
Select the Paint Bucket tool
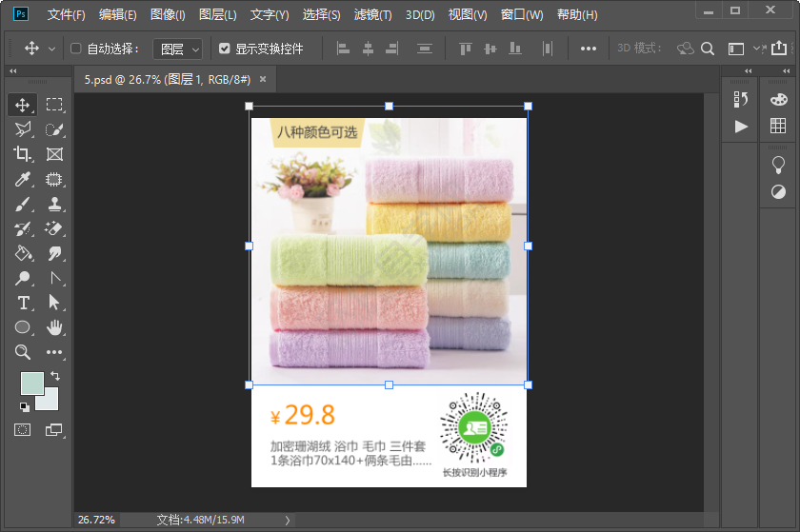click(x=23, y=253)
